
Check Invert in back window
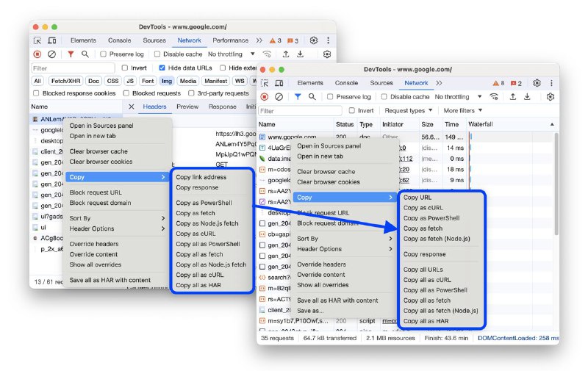coord(125,68)
